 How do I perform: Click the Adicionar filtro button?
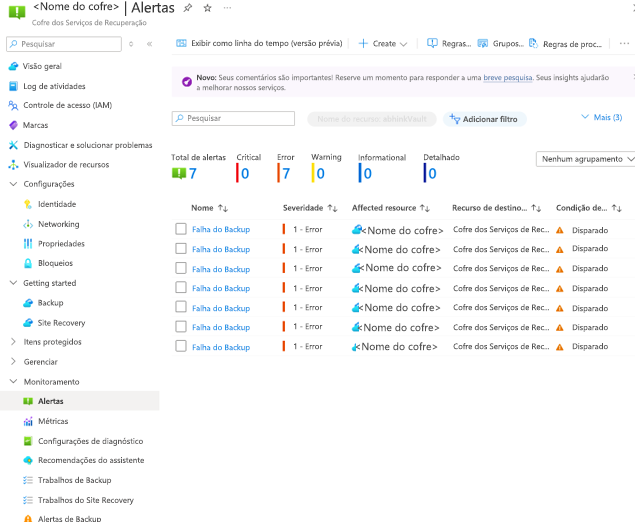point(484,119)
